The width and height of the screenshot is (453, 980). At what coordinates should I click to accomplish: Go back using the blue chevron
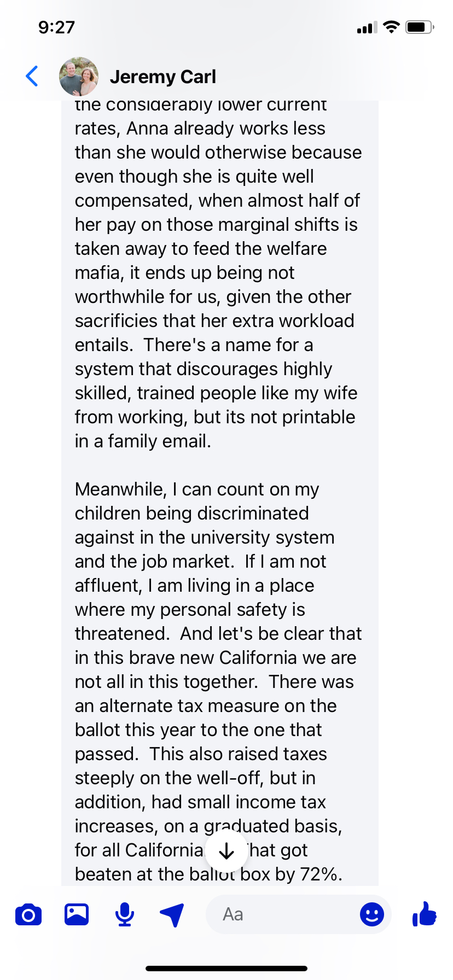(32, 76)
